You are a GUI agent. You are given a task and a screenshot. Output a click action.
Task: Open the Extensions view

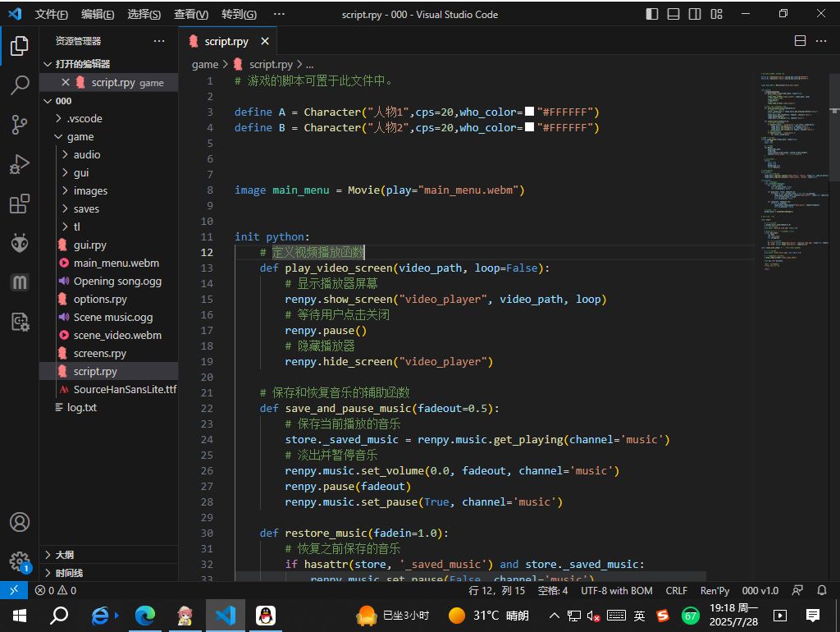(x=20, y=204)
